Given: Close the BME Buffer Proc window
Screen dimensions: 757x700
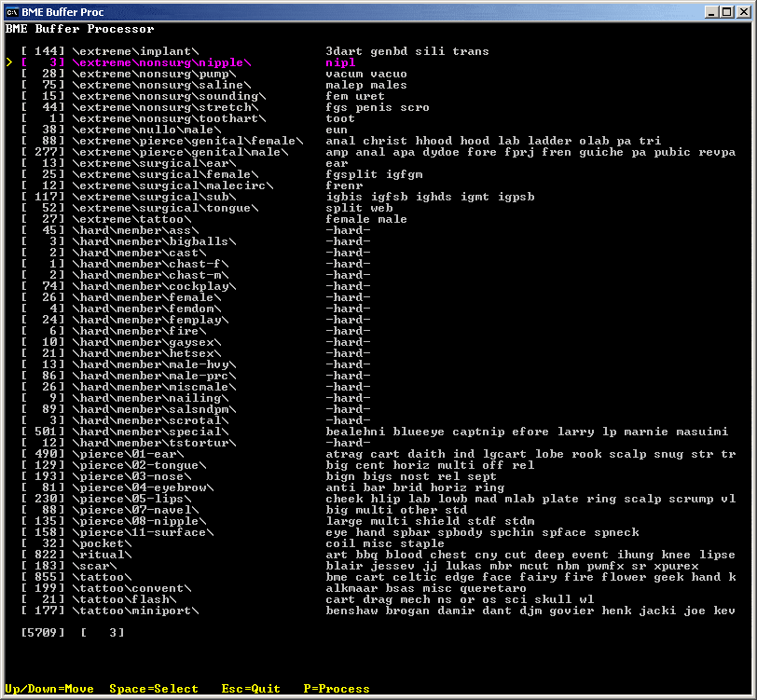Looking at the screenshot, I should 743,12.
